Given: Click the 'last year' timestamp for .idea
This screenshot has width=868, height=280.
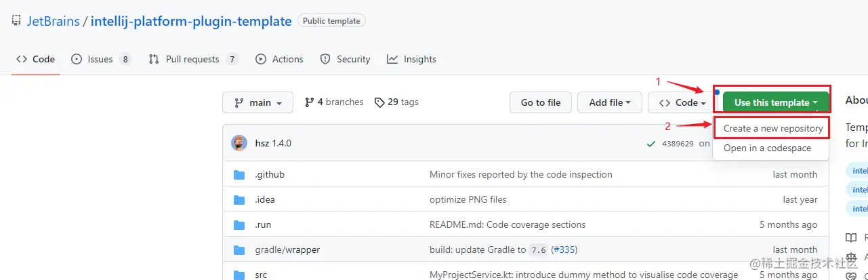Looking at the screenshot, I should coord(800,200).
